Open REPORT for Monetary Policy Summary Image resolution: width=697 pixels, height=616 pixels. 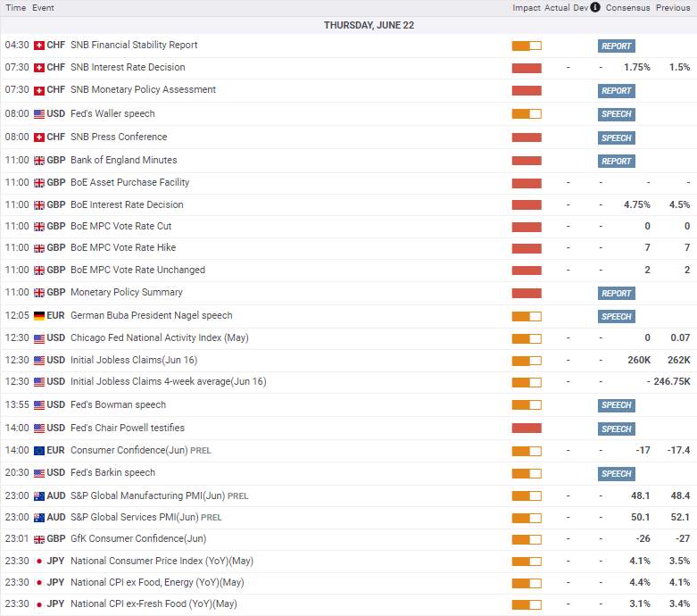(616, 293)
